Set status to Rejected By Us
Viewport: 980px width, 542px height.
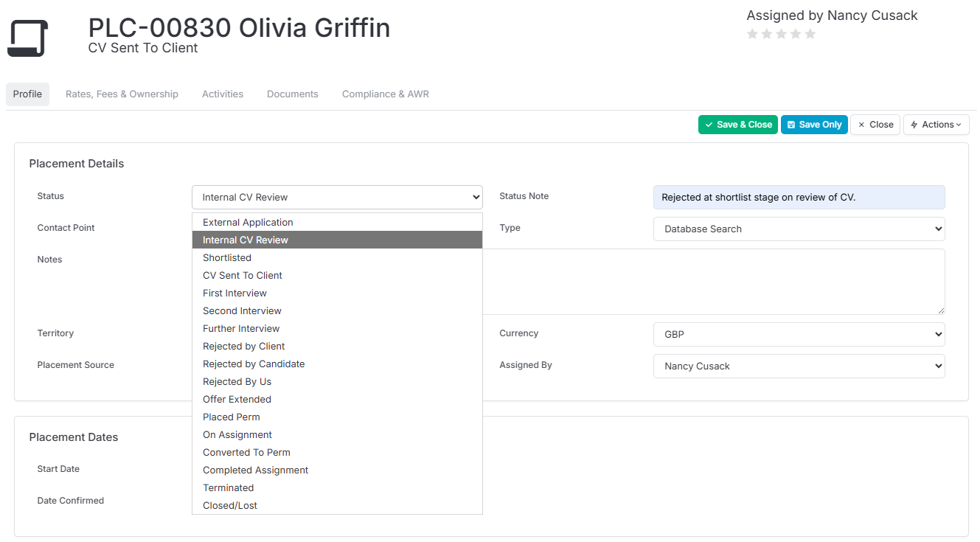coord(337,381)
